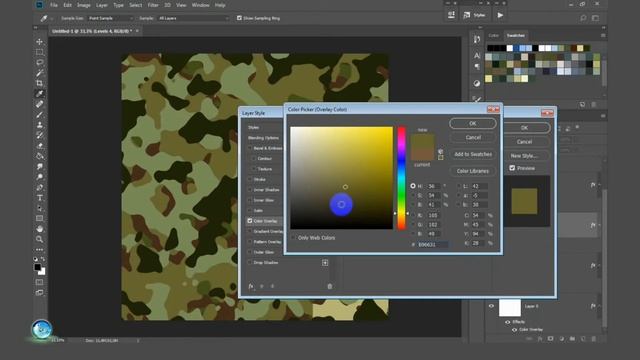Click the rainbow hue slider strip
This screenshot has width=640, height=360.
tap(402, 178)
